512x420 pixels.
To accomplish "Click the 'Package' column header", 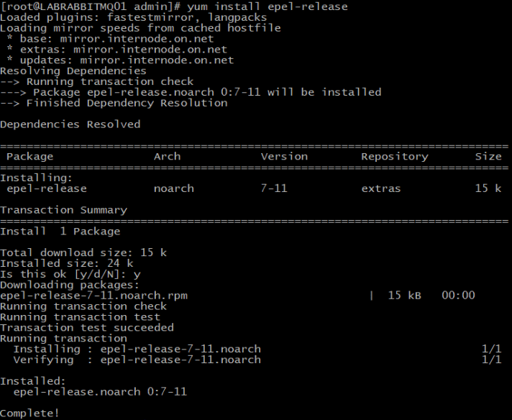I will coord(30,156).
